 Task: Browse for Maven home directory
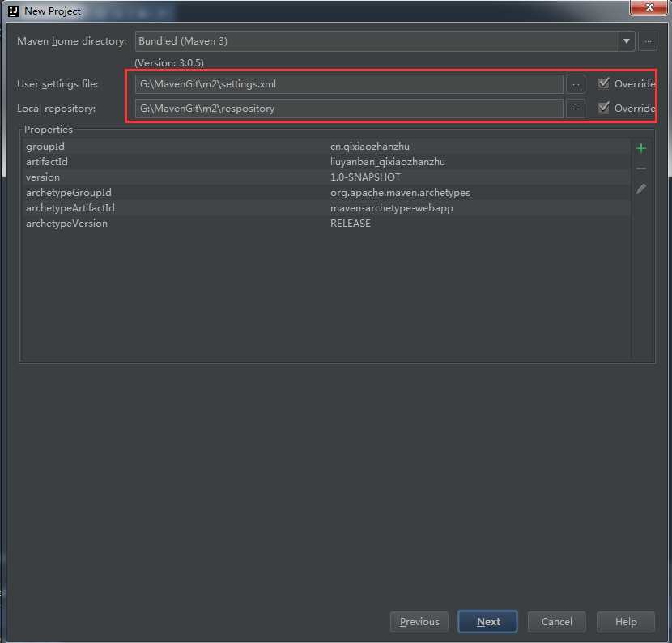pos(648,41)
